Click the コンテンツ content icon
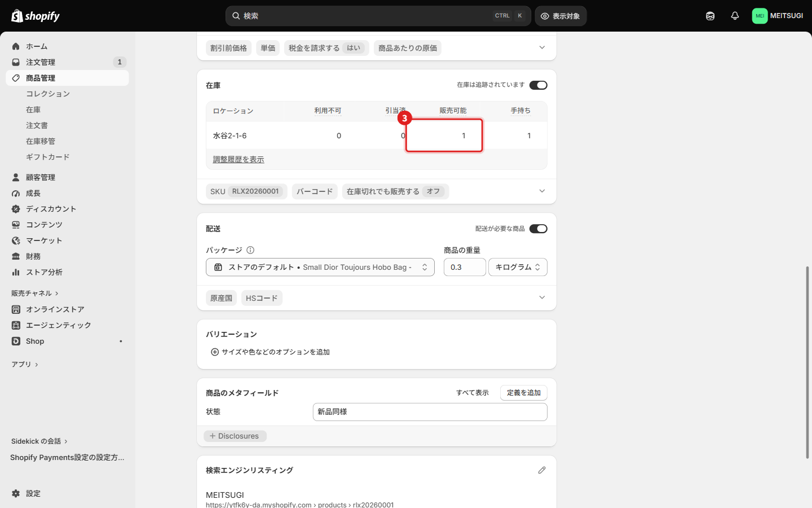 (x=16, y=225)
